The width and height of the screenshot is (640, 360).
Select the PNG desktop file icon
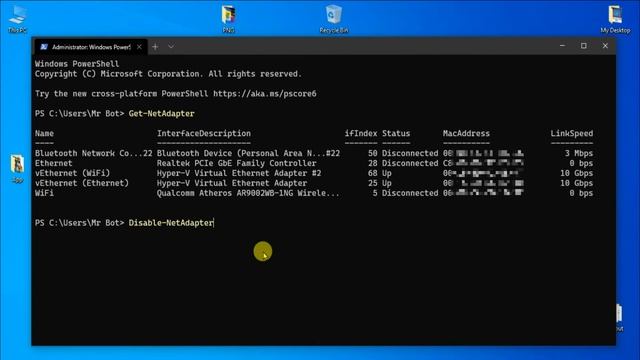[x=229, y=19]
